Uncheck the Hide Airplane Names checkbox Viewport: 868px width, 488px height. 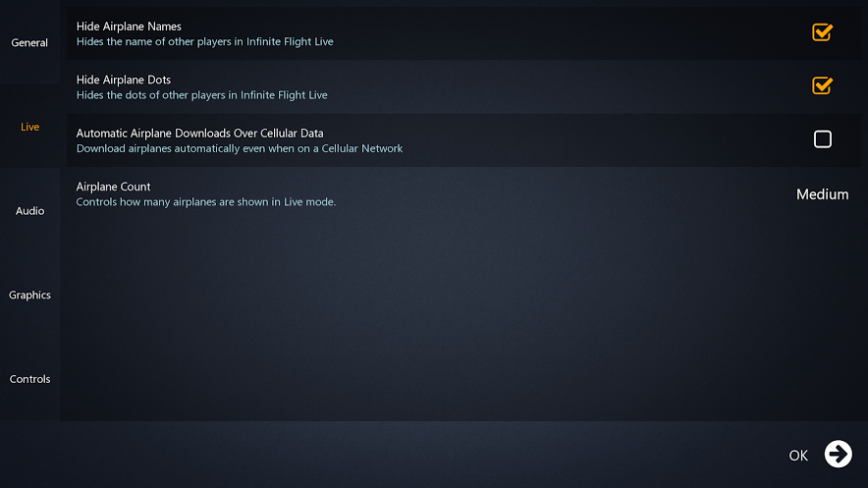pyautogui.click(x=822, y=32)
